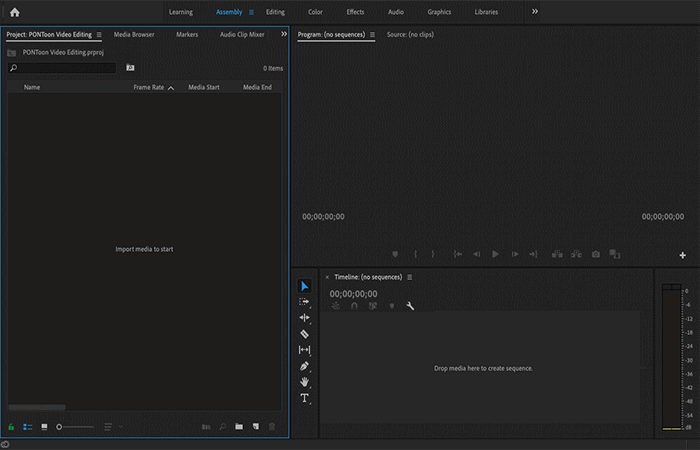Click Go to In point

click(x=458, y=254)
